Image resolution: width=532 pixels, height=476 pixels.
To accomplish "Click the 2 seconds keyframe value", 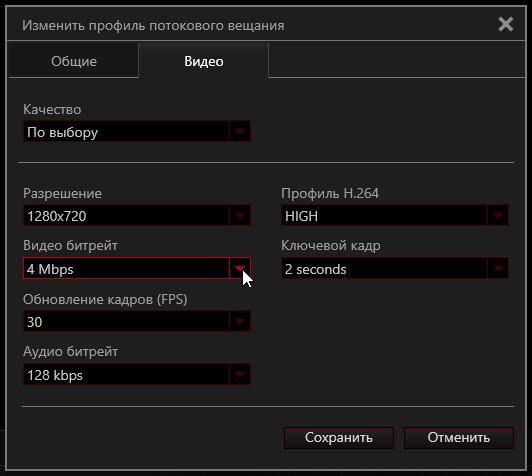I will coord(384,268).
